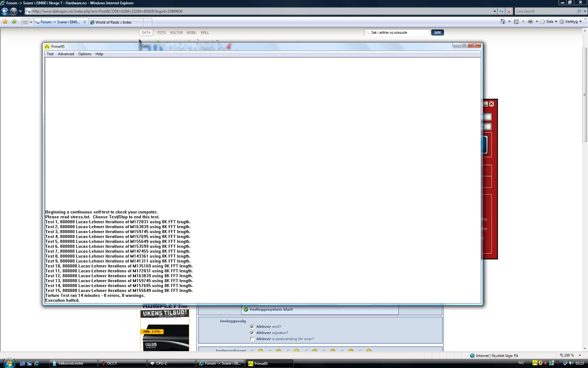Click the Switch Between Windows quick launch icon
Viewport: 588px width, 368px height.
(29, 363)
